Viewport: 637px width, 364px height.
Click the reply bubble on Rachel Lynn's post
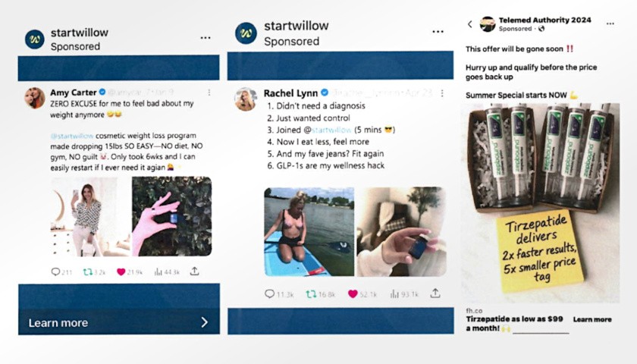269,293
